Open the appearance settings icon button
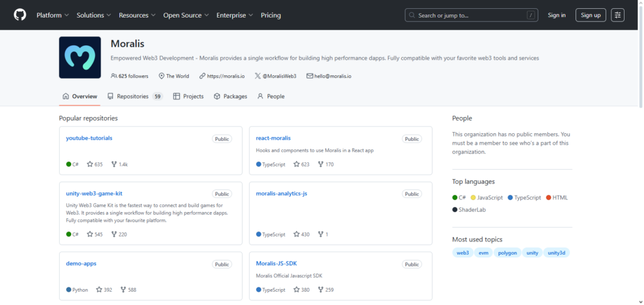The width and height of the screenshot is (644, 305). (x=618, y=15)
